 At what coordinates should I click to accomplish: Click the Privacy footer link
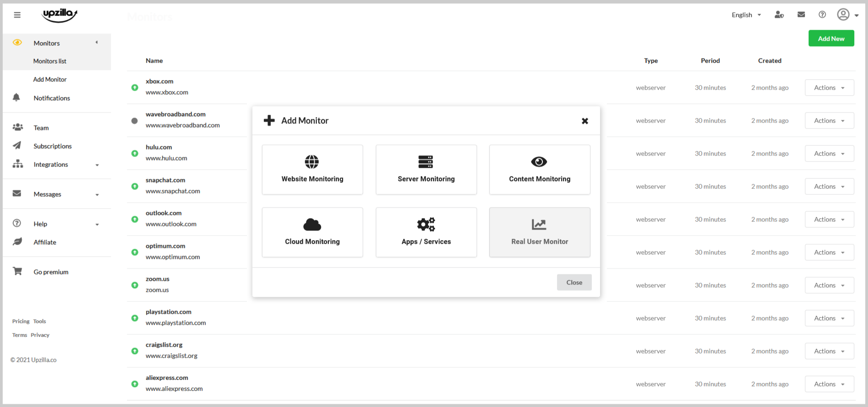click(x=40, y=335)
